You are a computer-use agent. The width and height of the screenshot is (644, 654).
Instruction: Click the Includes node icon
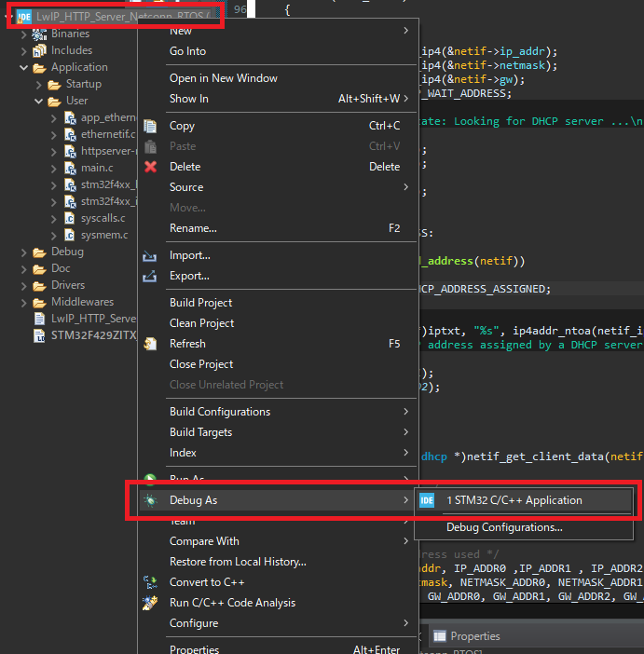pyautogui.click(x=39, y=50)
